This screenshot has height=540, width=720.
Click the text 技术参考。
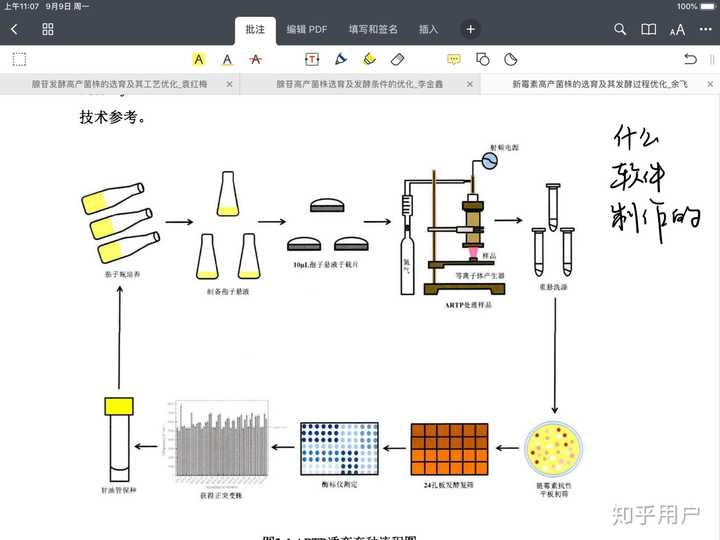pos(113,117)
